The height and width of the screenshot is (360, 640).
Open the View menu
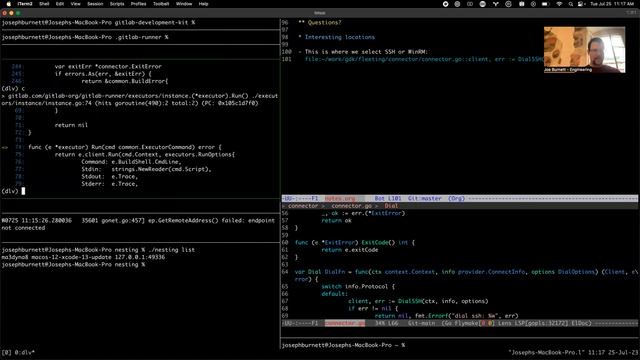pyautogui.click(x=76, y=4)
